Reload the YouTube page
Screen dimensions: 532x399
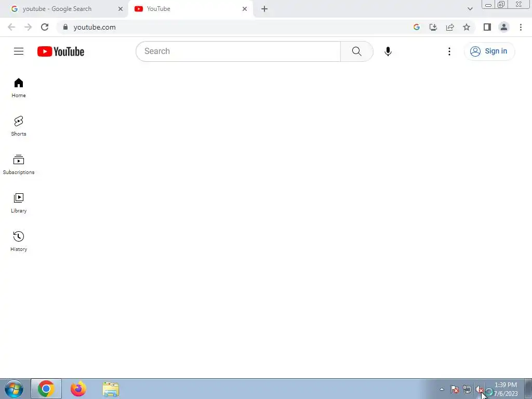coord(45,27)
